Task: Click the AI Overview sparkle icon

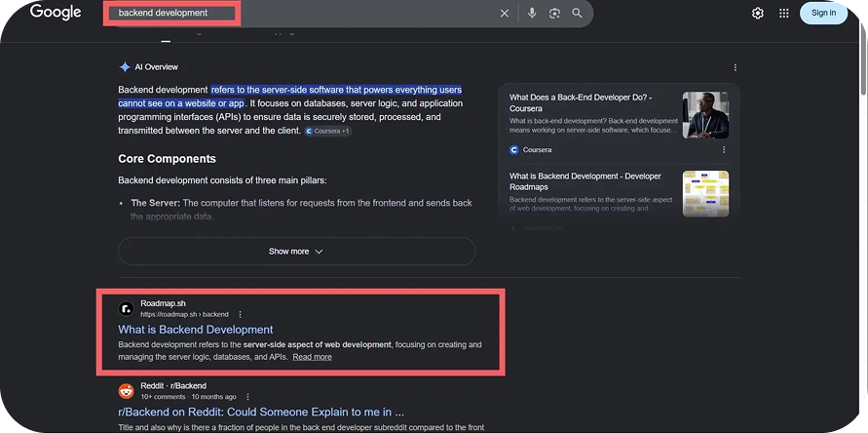Action: click(125, 67)
